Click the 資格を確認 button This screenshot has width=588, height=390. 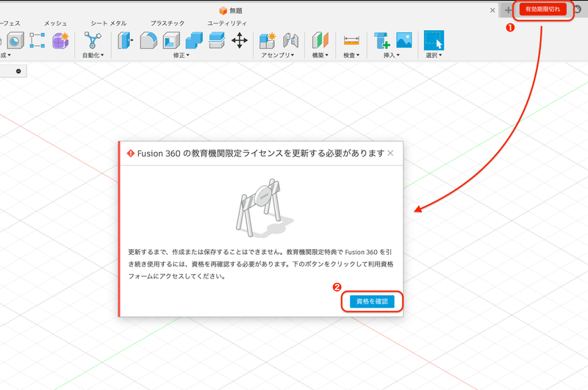[x=372, y=302]
